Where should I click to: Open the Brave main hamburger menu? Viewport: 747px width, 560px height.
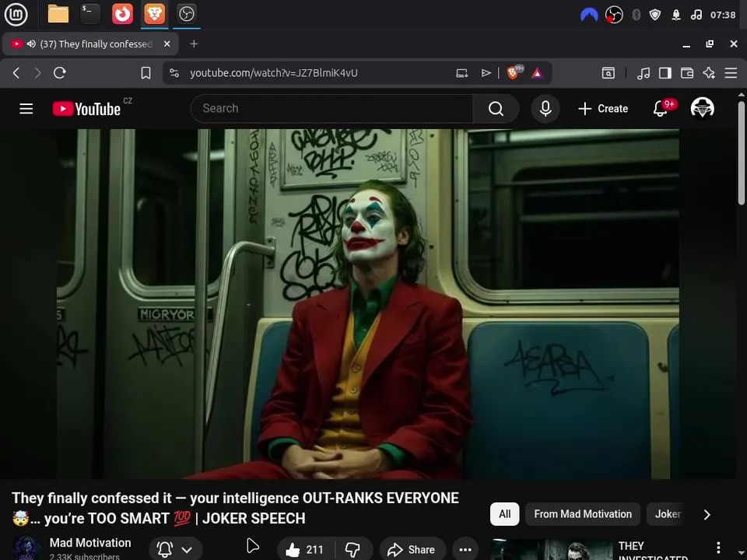(x=731, y=73)
